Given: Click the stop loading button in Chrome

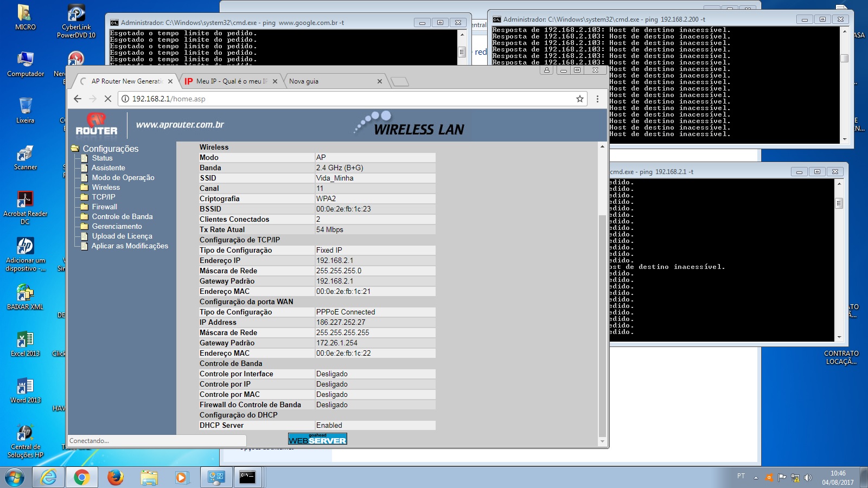Looking at the screenshot, I should click(107, 99).
